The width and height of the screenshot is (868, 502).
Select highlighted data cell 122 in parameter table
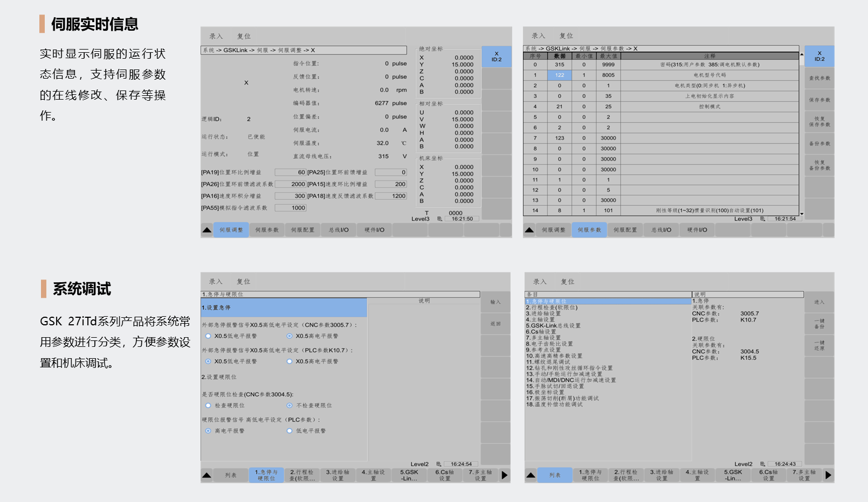pyautogui.click(x=560, y=75)
